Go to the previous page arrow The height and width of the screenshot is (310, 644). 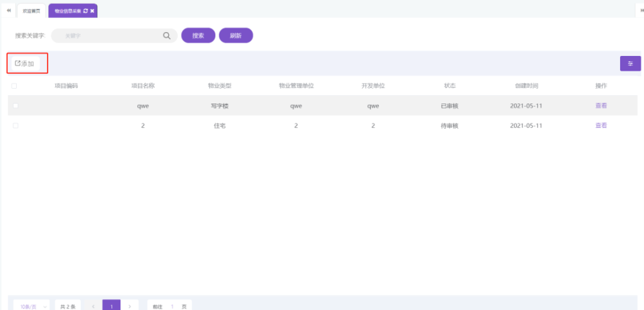(x=93, y=306)
